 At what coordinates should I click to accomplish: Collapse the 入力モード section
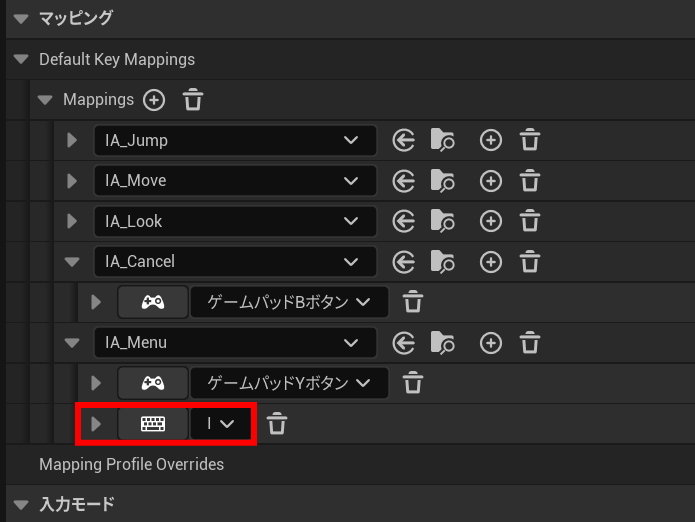[20, 504]
